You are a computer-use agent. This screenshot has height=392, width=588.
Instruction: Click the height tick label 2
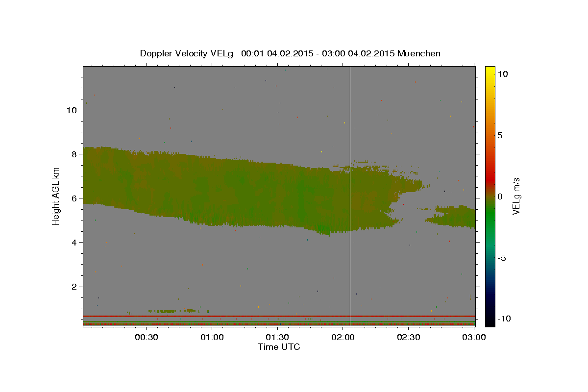75,287
